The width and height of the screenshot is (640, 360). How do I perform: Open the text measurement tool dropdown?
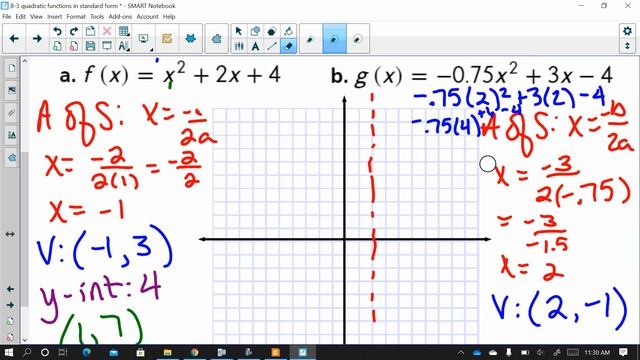(124, 46)
